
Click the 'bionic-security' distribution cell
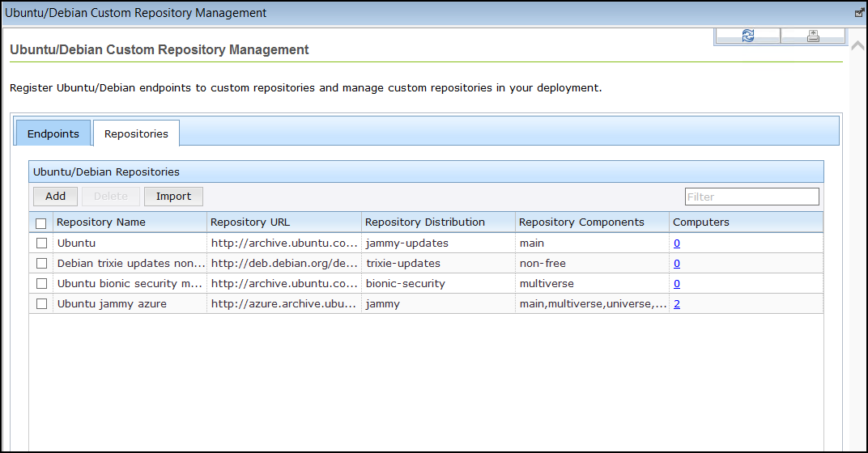coord(438,283)
